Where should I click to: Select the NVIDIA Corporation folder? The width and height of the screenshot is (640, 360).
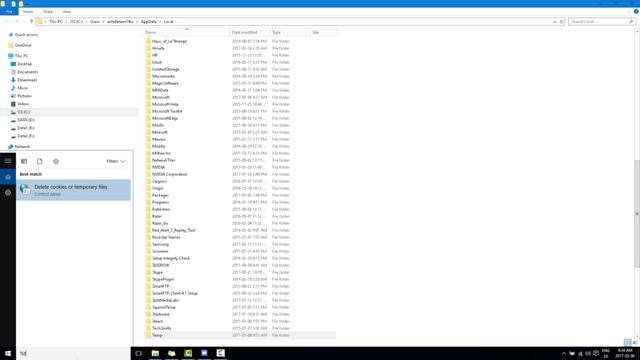point(169,174)
